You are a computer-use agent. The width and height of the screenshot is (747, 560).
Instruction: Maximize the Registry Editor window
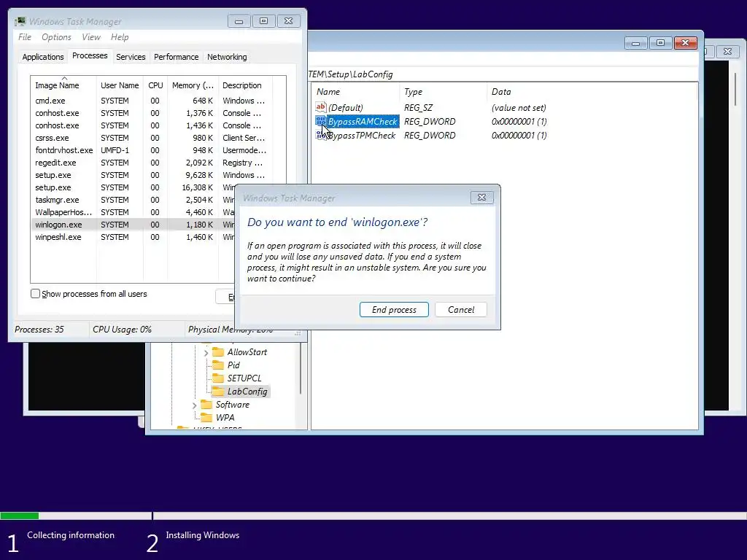point(660,43)
